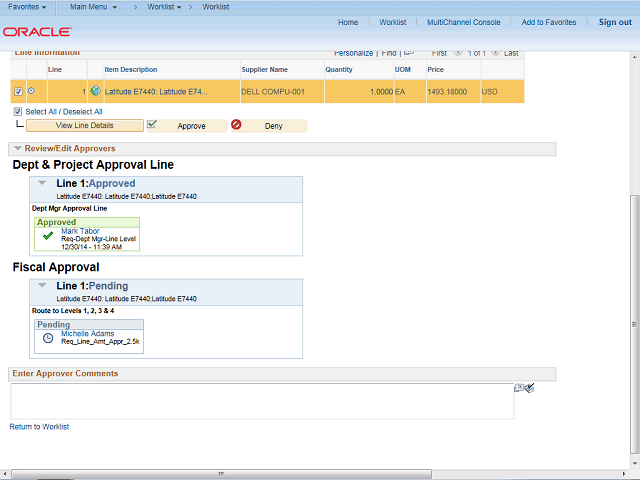Image resolution: width=640 pixels, height=480 pixels.
Task: Toggle the checkbox for line 1
Action: (18, 91)
